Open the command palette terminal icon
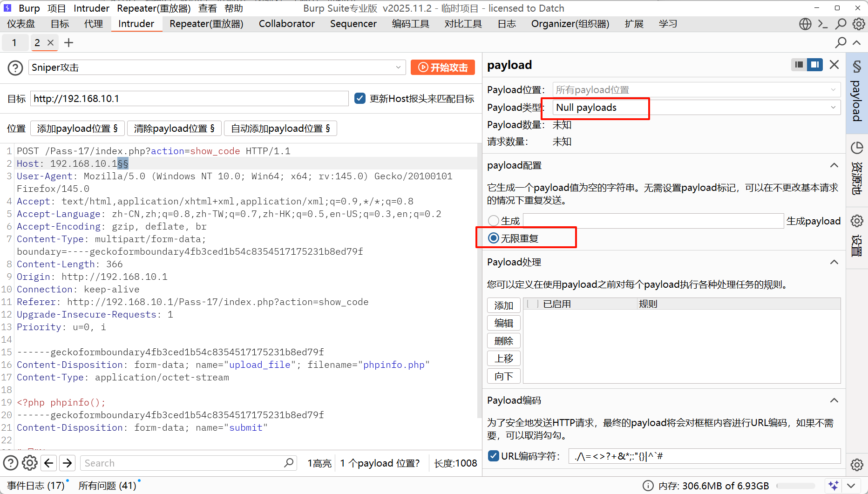Screen dimensions: 868x494 coord(823,24)
